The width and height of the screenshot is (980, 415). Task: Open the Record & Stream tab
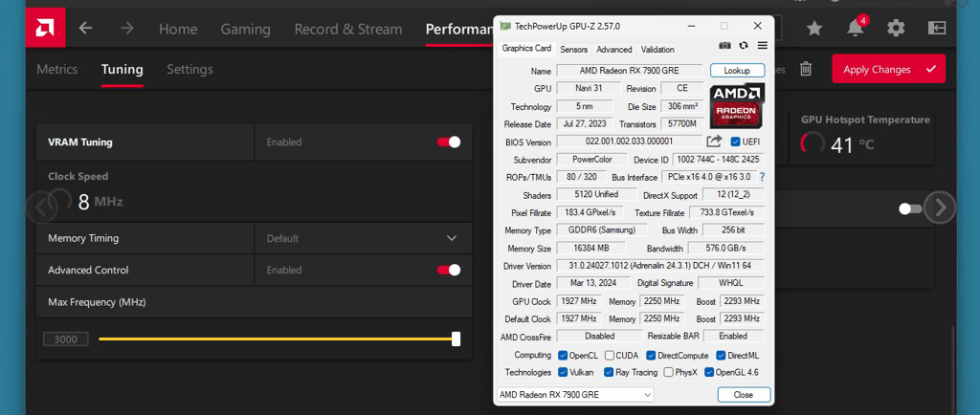point(348,29)
